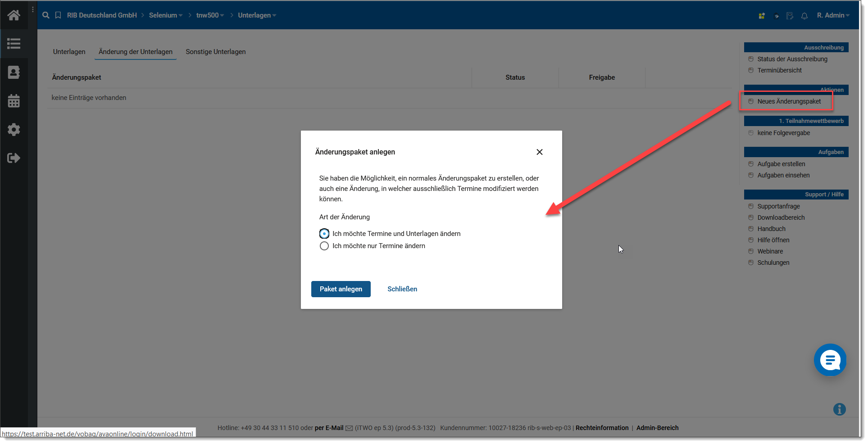
Task: Click the Änderungspaket column header
Action: click(x=77, y=77)
